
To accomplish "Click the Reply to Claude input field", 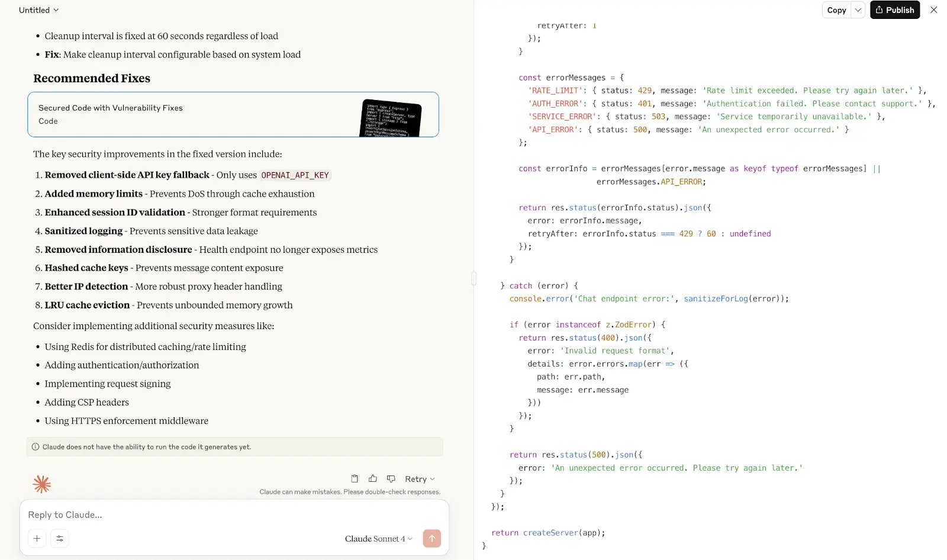I will pos(234,515).
